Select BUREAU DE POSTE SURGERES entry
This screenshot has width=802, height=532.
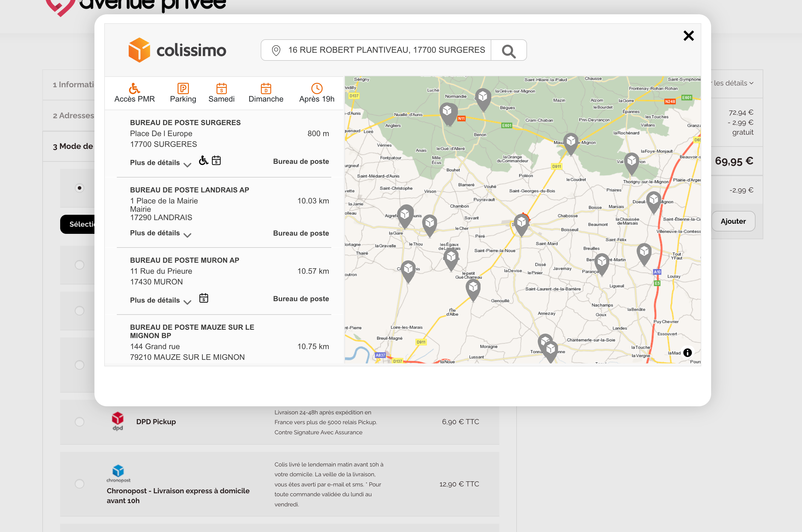[x=223, y=143]
